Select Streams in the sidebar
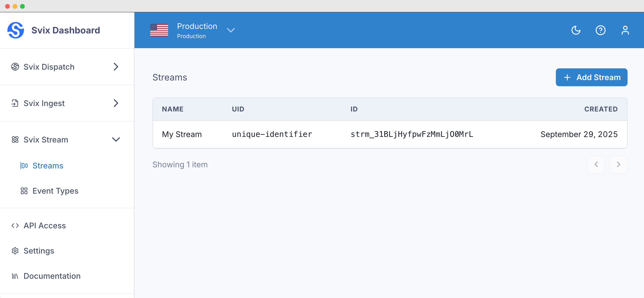The width and height of the screenshot is (644, 298). pyautogui.click(x=47, y=165)
